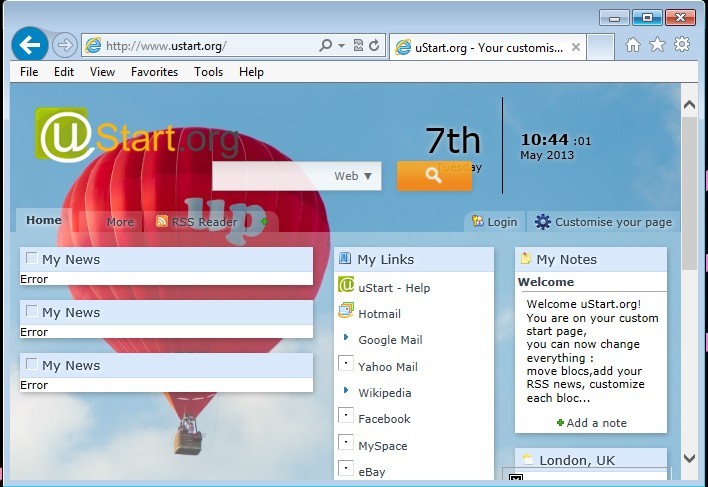Viewport: 708px width, 487px height.
Task: Open the Yahoo Mail link
Action: point(387,366)
